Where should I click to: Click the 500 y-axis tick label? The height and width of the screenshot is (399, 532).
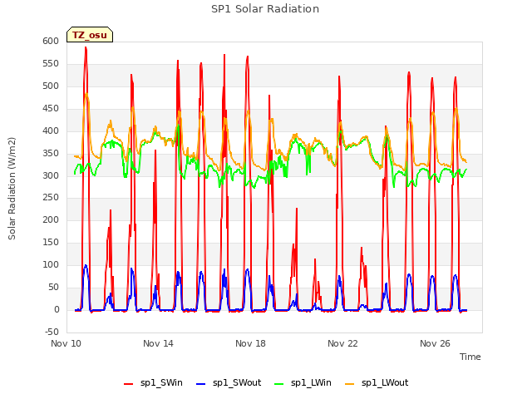coord(51,86)
